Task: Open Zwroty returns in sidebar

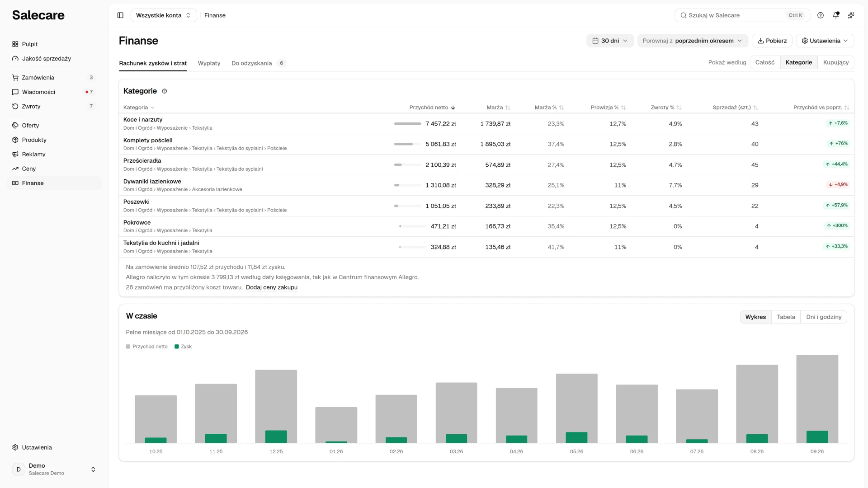Action: [54, 107]
